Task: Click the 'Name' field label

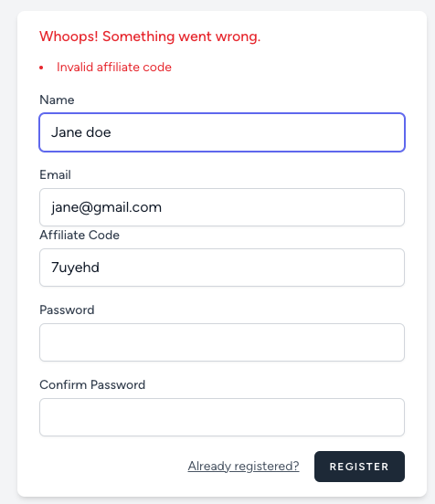Action: tap(57, 100)
